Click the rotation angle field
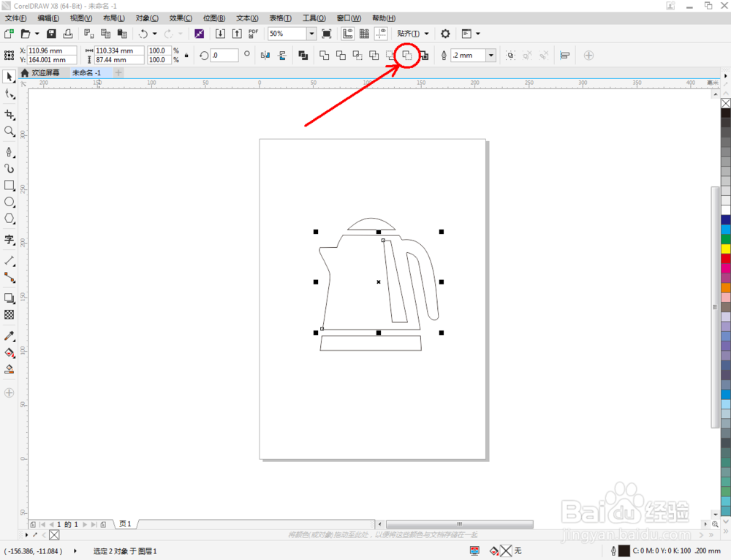This screenshot has height=560, width=731. (x=224, y=55)
